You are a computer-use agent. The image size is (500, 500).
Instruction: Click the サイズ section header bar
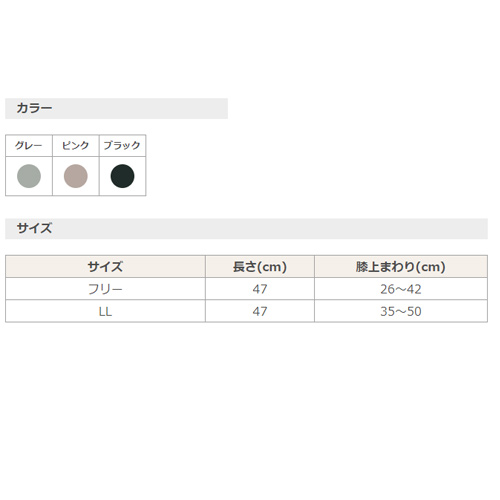(x=246, y=229)
